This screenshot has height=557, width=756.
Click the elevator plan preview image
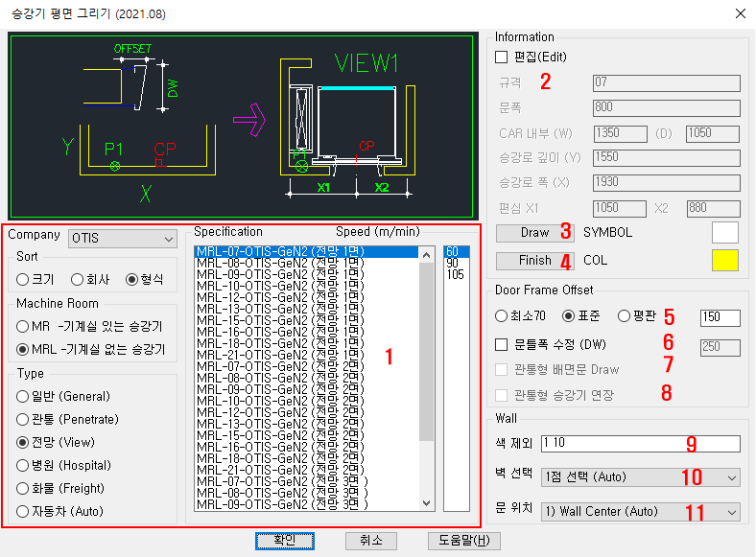click(243, 127)
